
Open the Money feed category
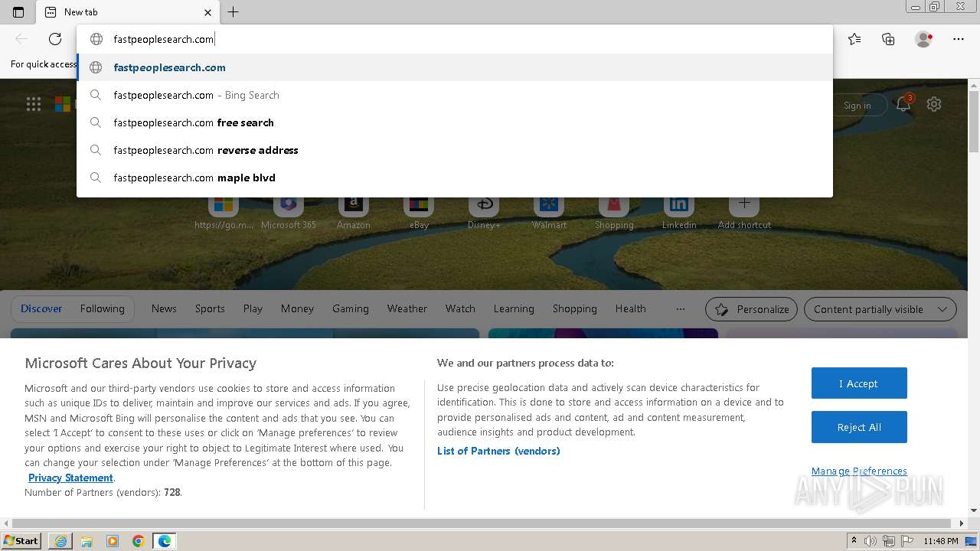pos(297,308)
